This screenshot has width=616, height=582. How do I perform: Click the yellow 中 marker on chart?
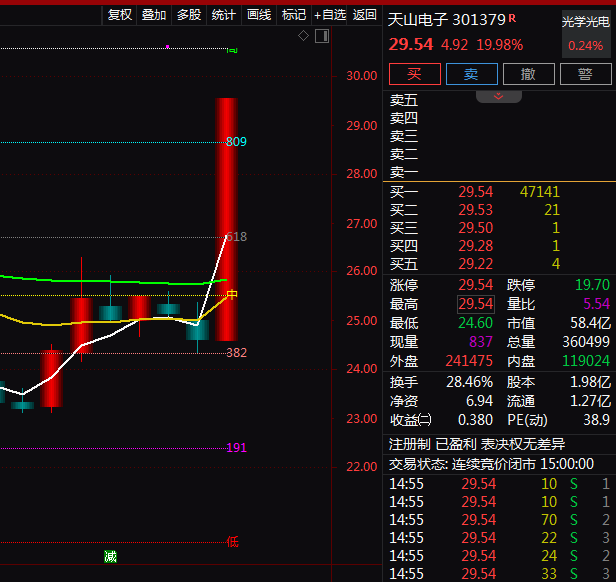tap(232, 294)
